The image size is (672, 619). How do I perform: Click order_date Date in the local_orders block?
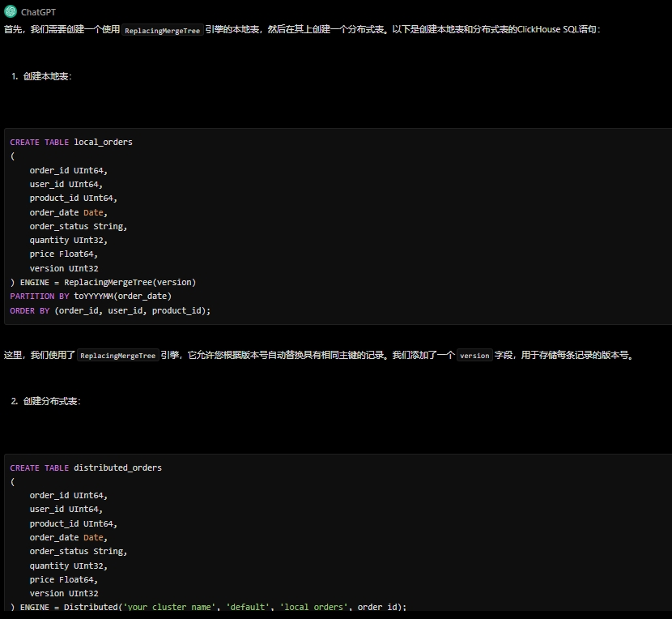[69, 212]
